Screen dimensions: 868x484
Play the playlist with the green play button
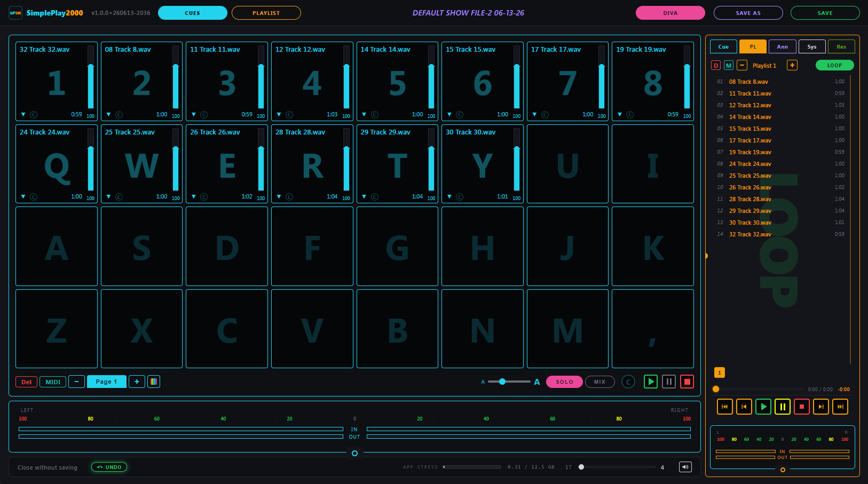click(x=763, y=407)
